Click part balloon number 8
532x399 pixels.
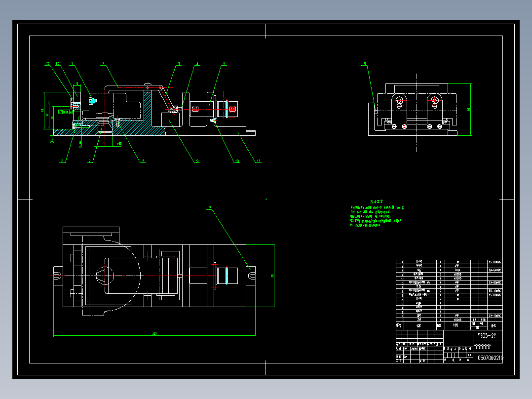[x=143, y=161]
